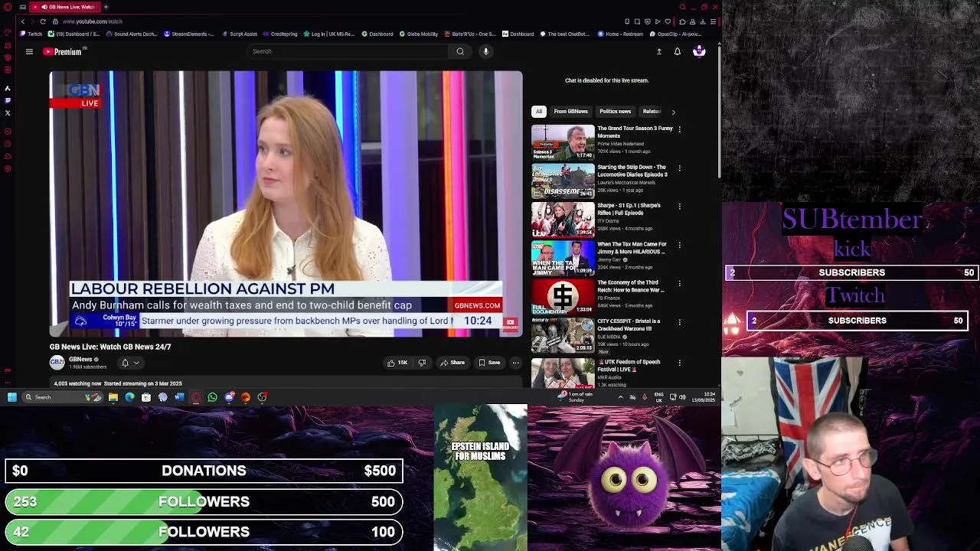Click the GB News live video player
Screen dimensions: 980x551
[286, 204]
